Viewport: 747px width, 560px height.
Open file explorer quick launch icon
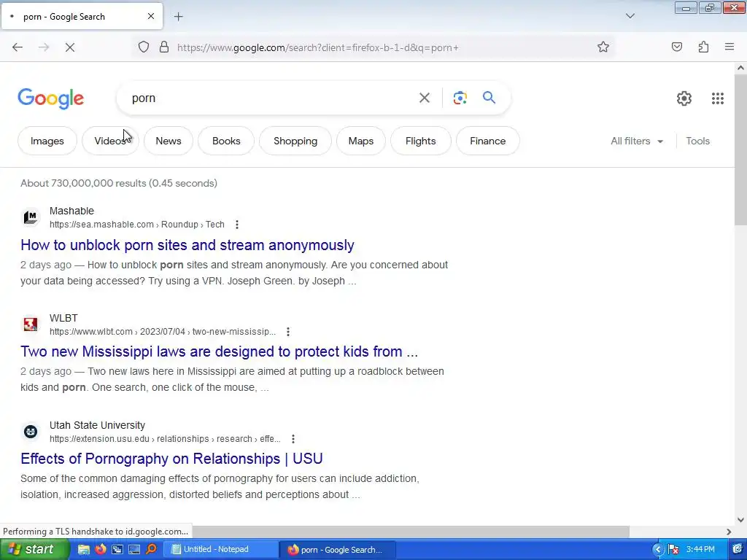click(x=84, y=550)
